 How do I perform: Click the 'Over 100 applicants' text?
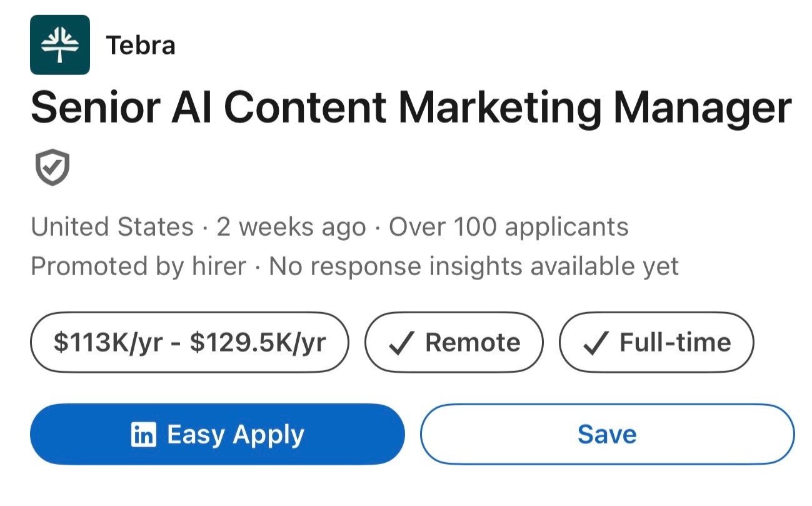tap(508, 226)
